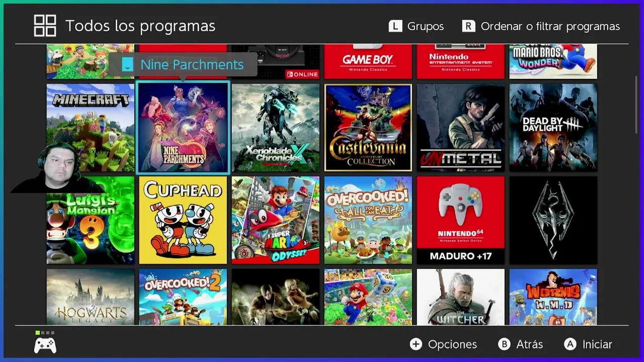Open Xenoblade Chronicles X tile

pos(276,128)
